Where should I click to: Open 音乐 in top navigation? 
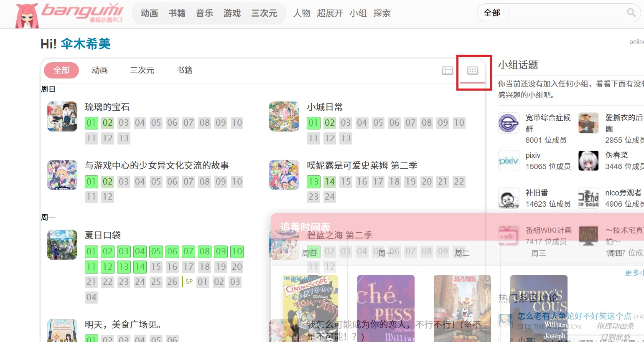205,13
